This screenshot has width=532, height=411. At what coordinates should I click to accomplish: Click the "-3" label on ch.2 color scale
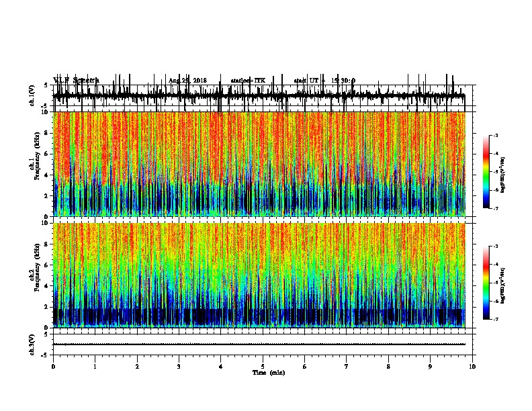(x=495, y=246)
